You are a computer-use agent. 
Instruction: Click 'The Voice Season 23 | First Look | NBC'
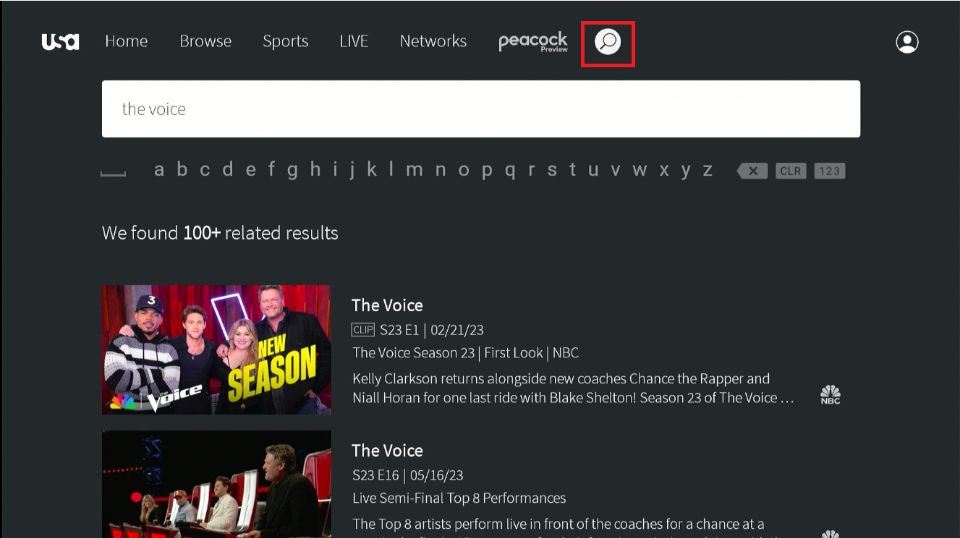tap(465, 353)
